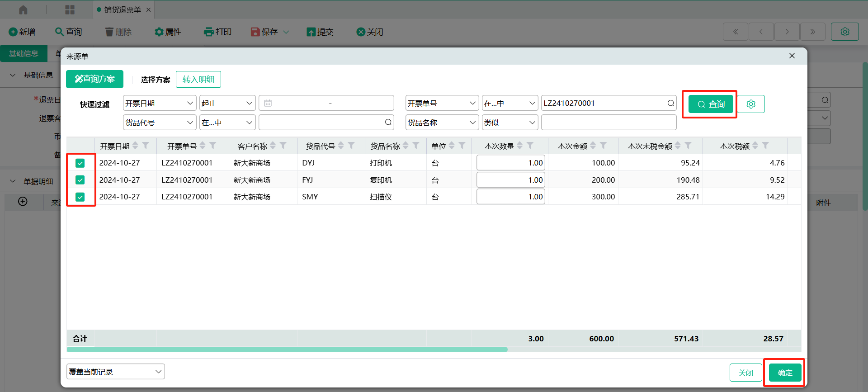Image resolution: width=868 pixels, height=392 pixels.
Task: Uncheck the SMY 扫描仪 row checkbox
Action: (80, 197)
